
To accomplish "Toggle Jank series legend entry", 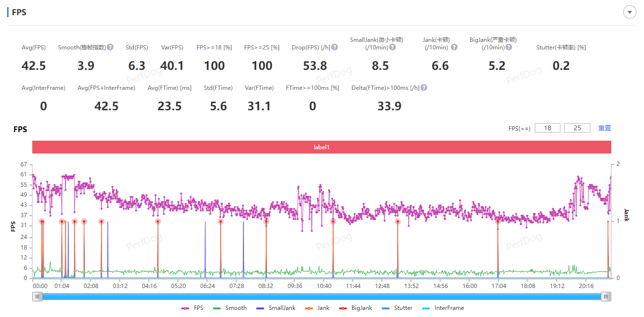I will (317, 308).
